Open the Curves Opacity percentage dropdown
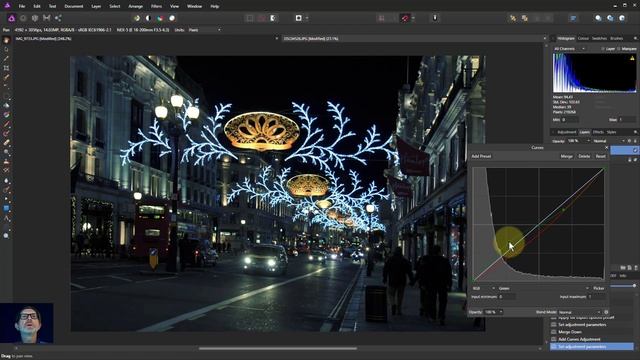 click(x=493, y=312)
